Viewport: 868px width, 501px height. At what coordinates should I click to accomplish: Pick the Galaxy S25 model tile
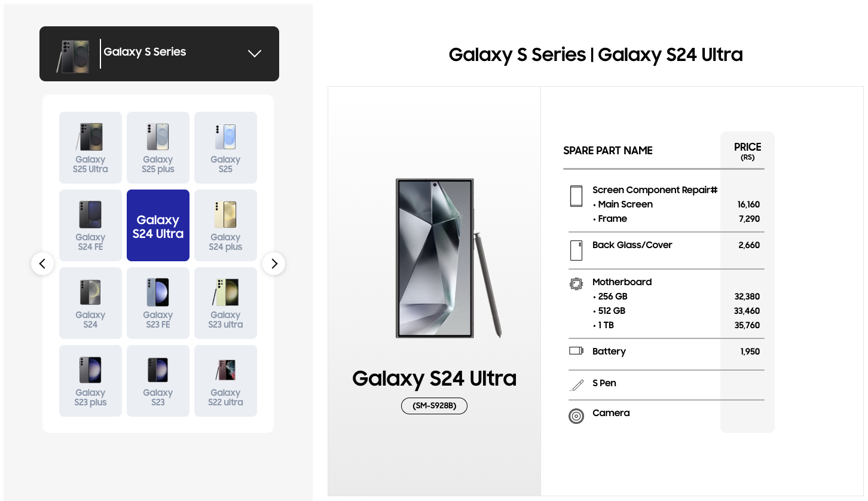(x=225, y=148)
